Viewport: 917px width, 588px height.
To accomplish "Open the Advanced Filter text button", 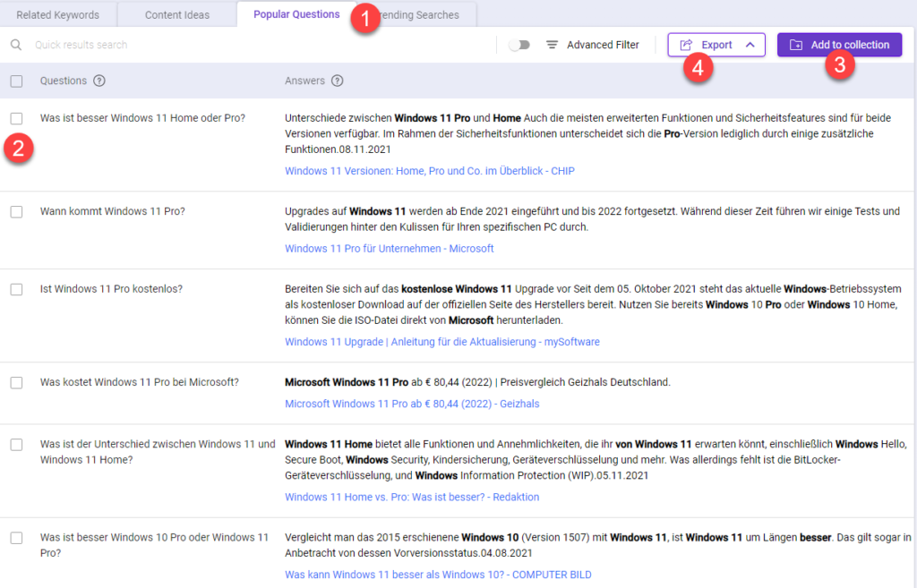I will 603,45.
